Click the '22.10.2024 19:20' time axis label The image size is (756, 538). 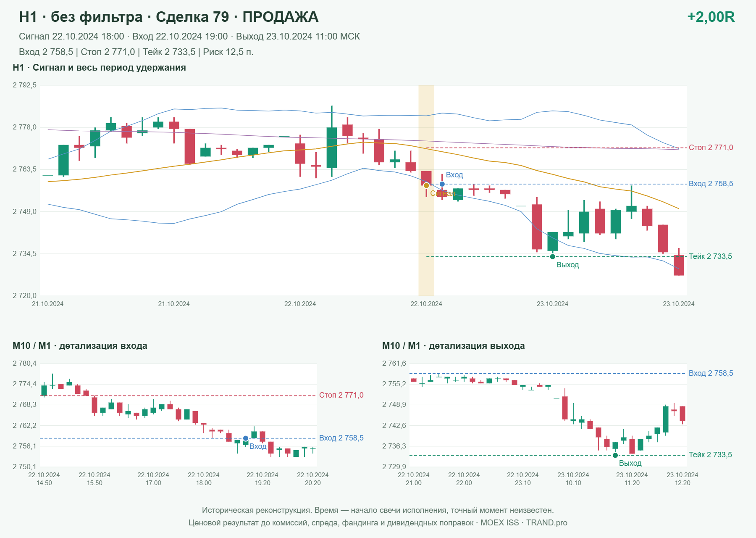(x=262, y=479)
